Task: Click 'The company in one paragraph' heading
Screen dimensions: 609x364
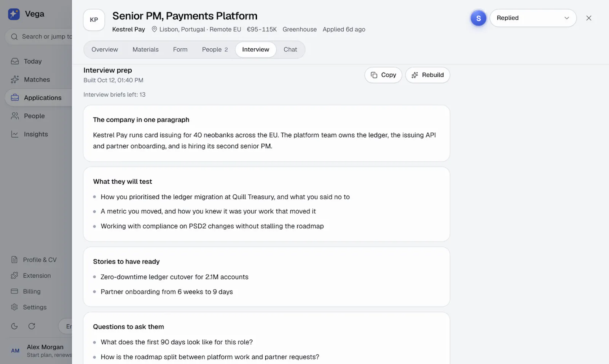Action: [x=141, y=119]
